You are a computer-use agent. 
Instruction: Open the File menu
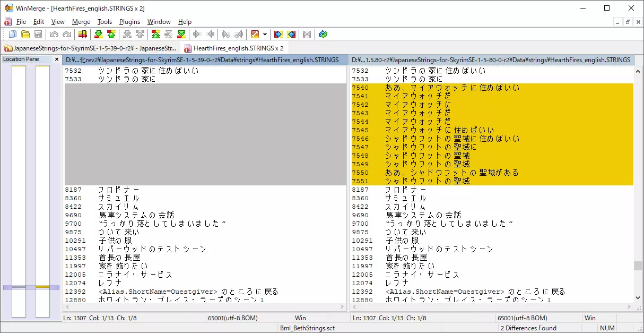(21, 22)
